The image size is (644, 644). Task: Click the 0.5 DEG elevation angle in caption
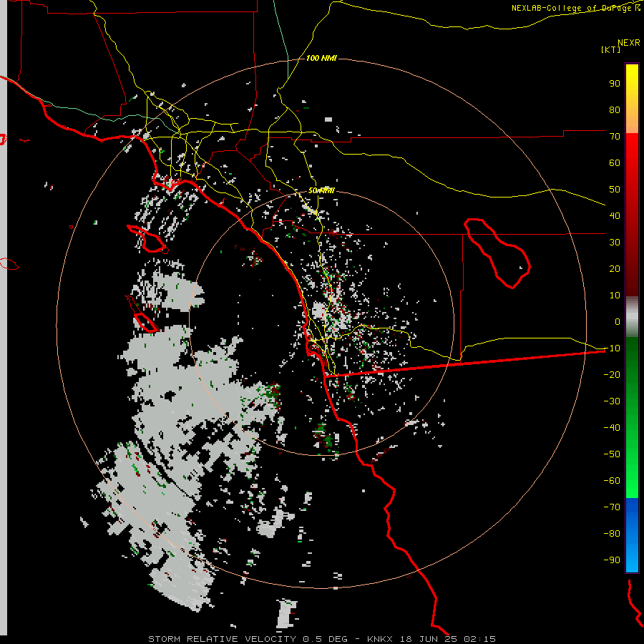(x=326, y=639)
